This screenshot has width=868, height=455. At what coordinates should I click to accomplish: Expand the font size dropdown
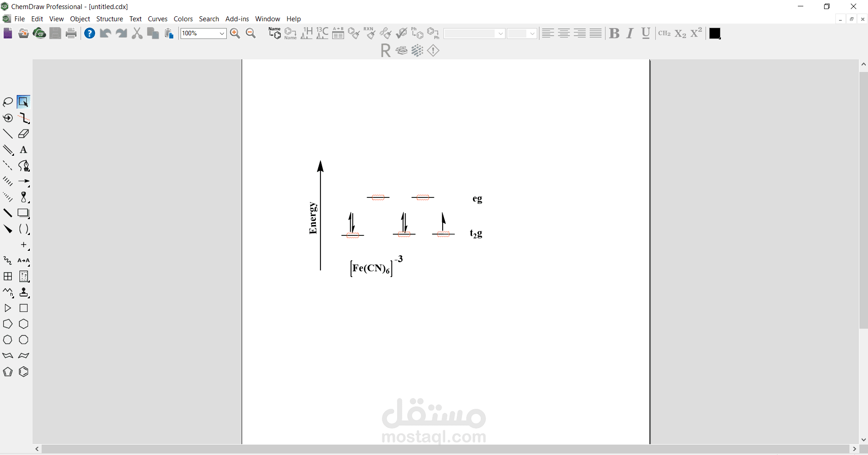coord(532,34)
